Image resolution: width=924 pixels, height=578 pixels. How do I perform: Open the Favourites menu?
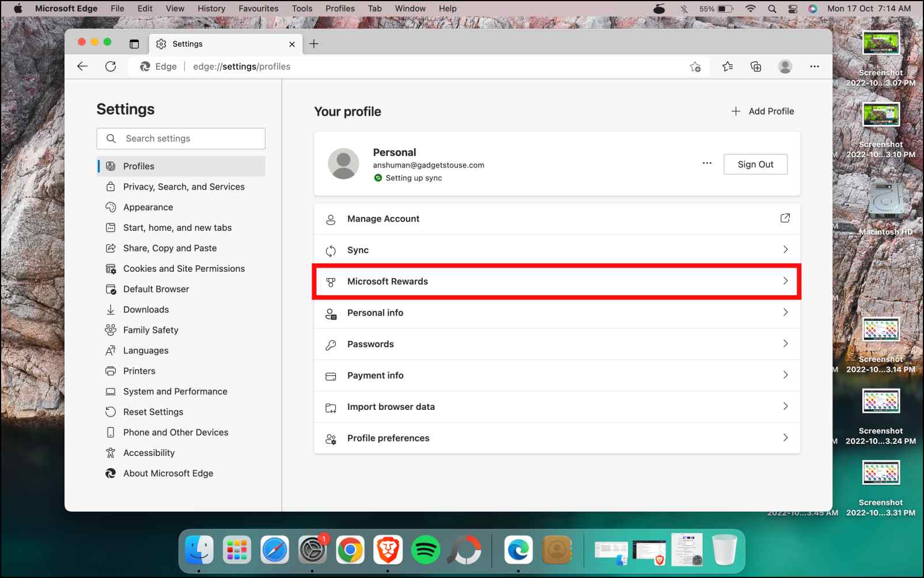pos(259,9)
